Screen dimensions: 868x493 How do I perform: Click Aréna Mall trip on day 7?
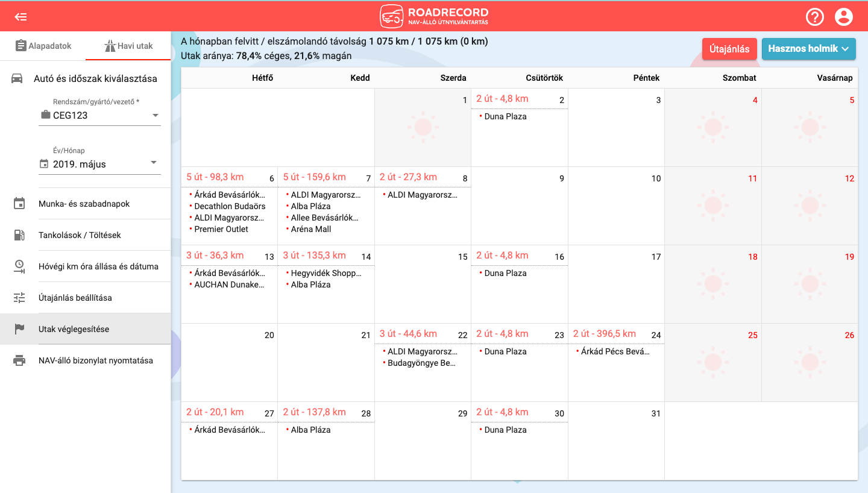tap(311, 229)
